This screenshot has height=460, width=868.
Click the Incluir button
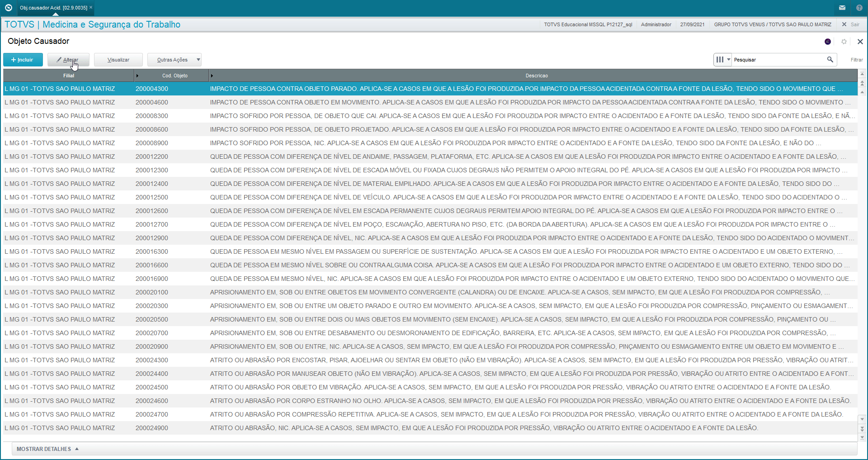click(x=23, y=60)
